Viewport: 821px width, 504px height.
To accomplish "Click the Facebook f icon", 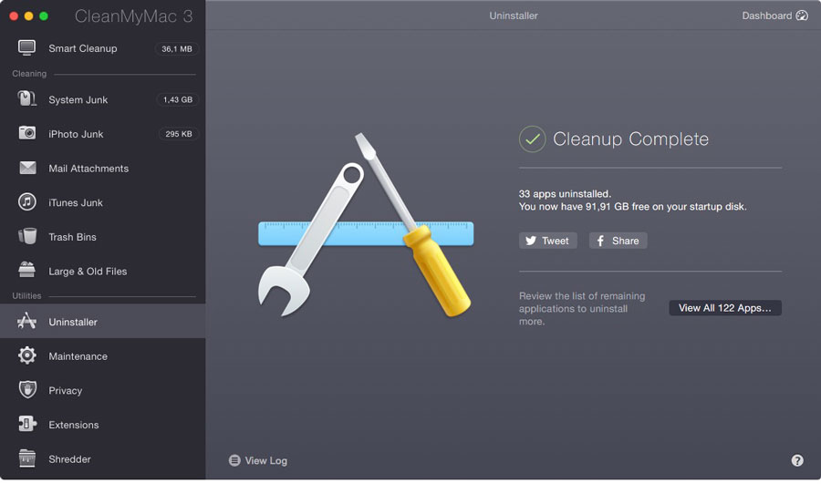I will (600, 241).
